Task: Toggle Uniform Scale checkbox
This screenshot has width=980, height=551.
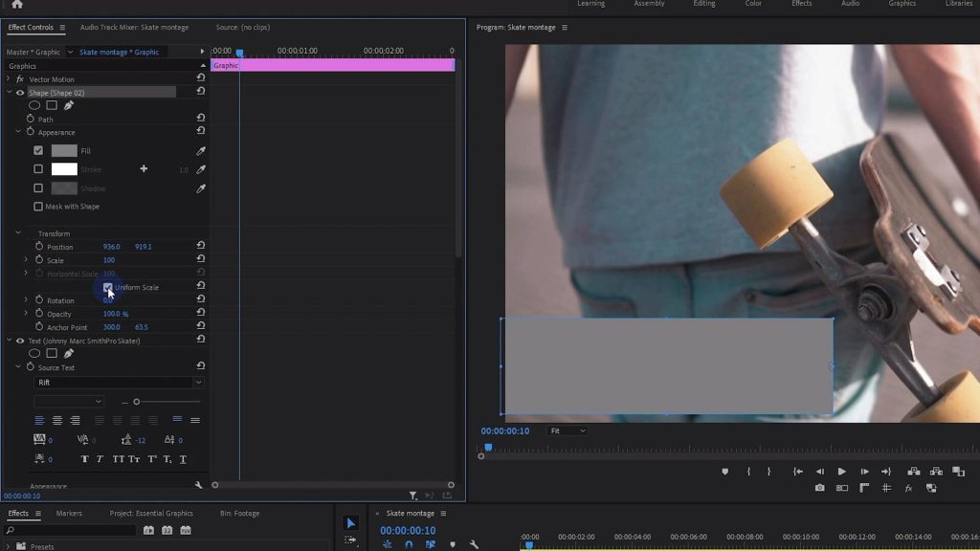Action: coord(107,287)
